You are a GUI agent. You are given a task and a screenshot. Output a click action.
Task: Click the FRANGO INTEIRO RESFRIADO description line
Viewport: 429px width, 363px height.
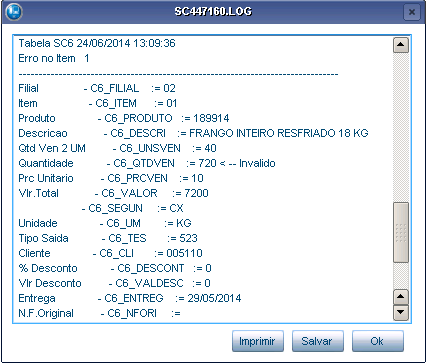[193, 133]
